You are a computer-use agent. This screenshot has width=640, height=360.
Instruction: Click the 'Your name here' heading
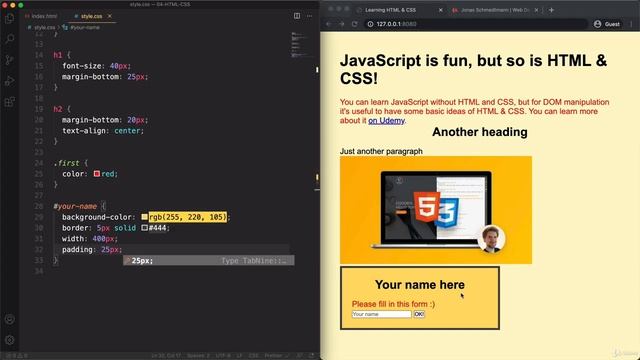click(x=420, y=284)
